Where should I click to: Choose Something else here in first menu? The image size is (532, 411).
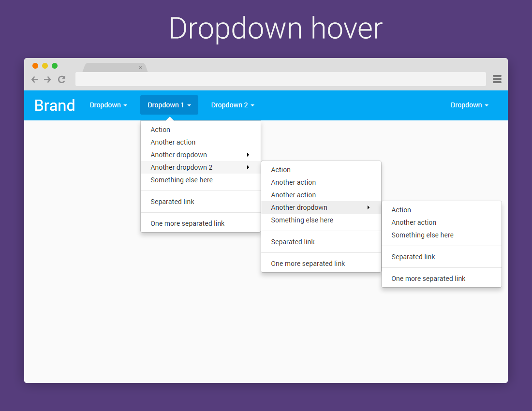pyautogui.click(x=181, y=180)
